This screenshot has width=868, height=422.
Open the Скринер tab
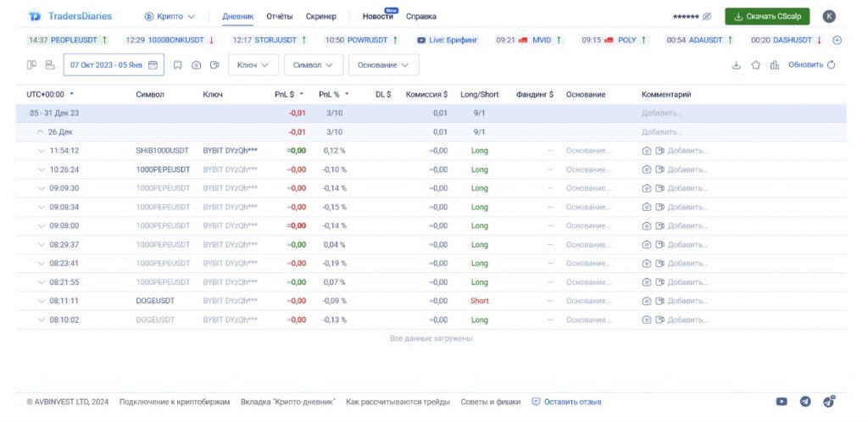point(321,16)
